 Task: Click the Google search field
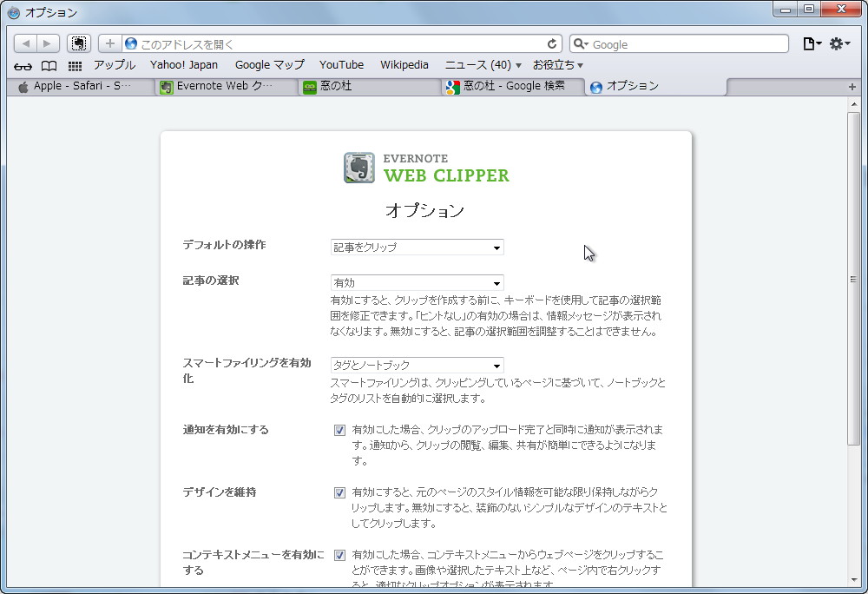(680, 43)
